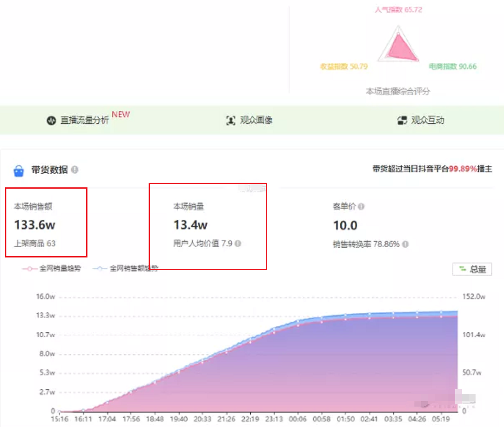Open info icon beside 销售转换率 78.86%
The height and width of the screenshot is (427, 504).
405,244
